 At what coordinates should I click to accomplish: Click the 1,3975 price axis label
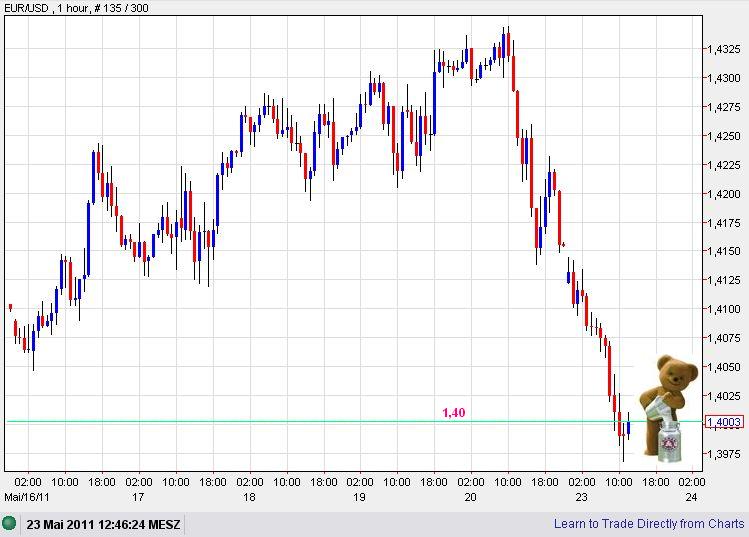[x=724, y=454]
